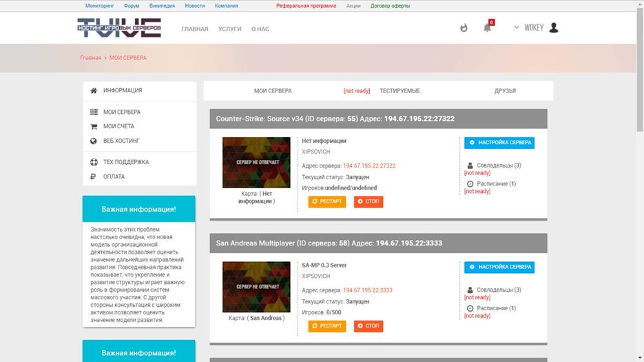Open address link 194.67.195.22:3333

[368, 290]
